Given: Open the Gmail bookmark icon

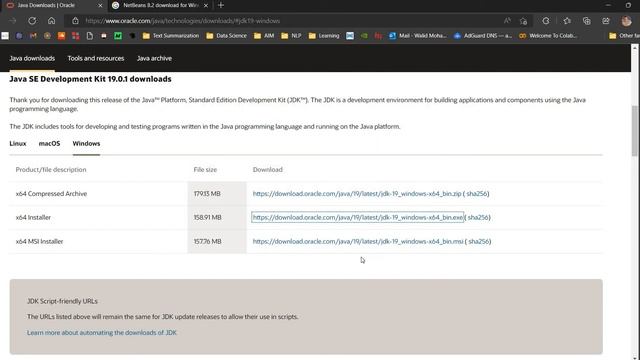Looking at the screenshot, I should 33,36.
